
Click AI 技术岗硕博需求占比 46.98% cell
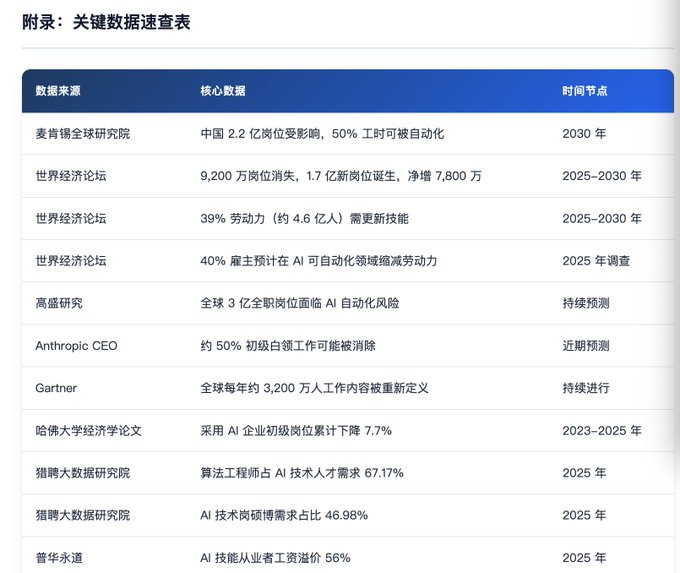284,515
